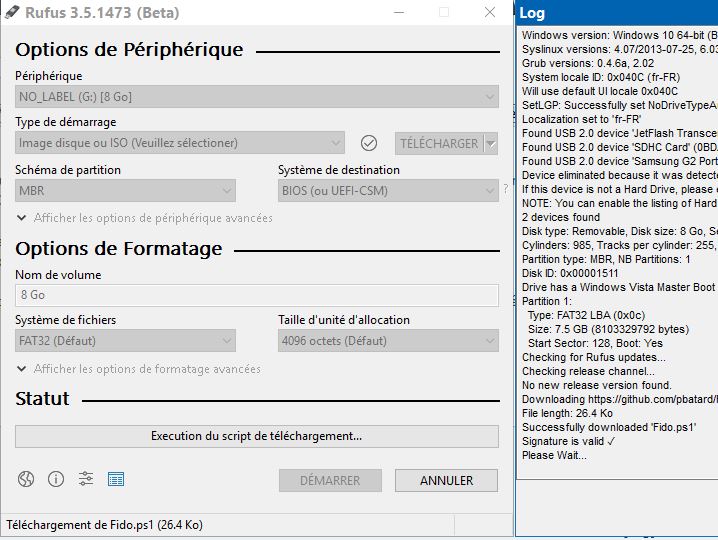
Task: Show the About information icon
Action: [56, 479]
